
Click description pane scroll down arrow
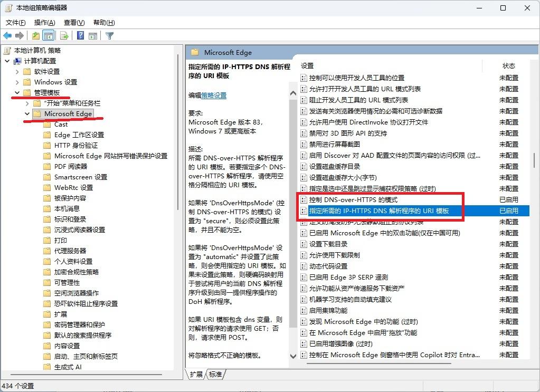[x=293, y=356]
